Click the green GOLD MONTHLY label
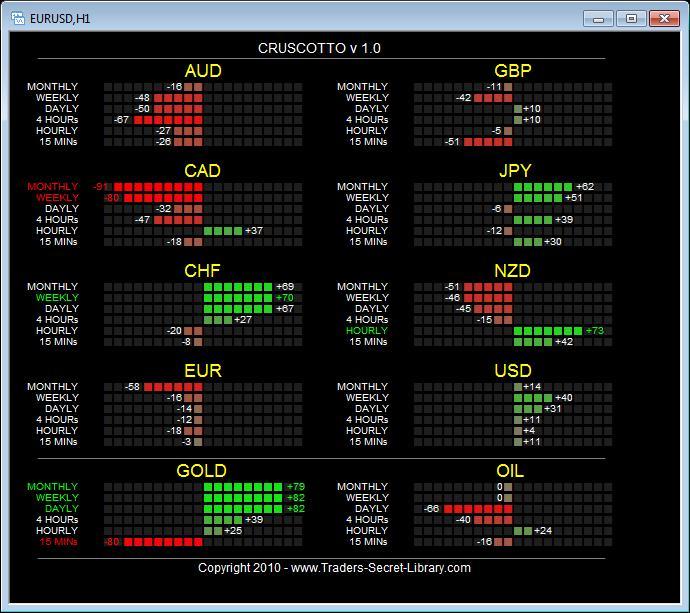Image resolution: width=690 pixels, height=613 pixels. tap(52, 487)
